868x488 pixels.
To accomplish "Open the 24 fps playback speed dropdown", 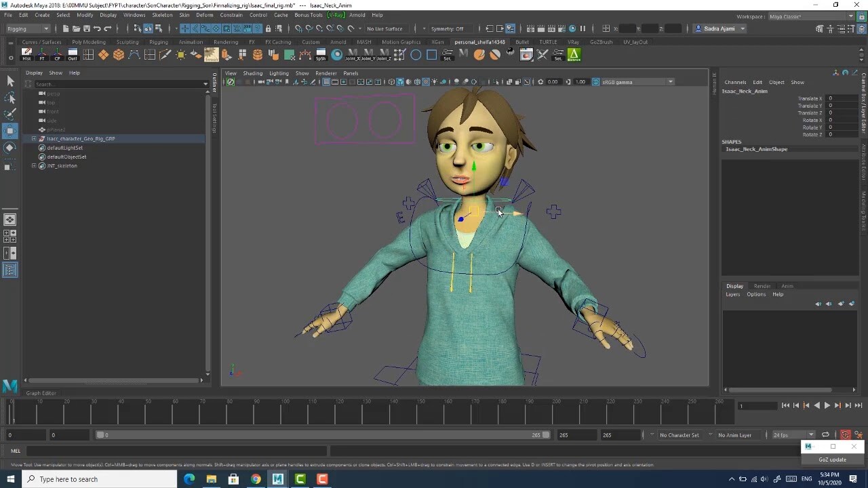I will tap(798, 434).
